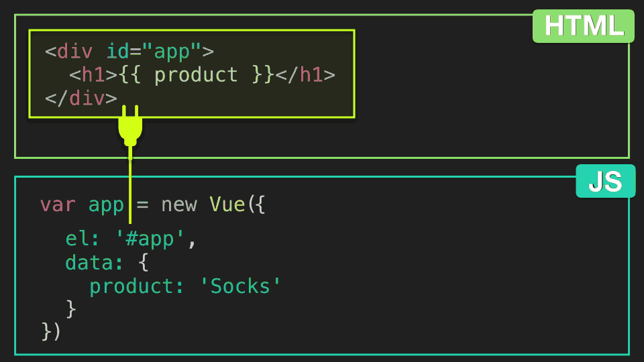Click the closing </div> tag

coord(81,99)
